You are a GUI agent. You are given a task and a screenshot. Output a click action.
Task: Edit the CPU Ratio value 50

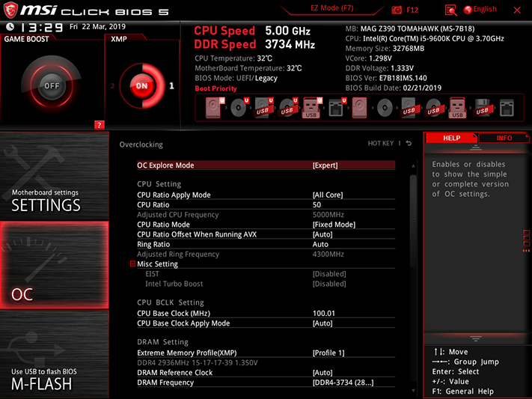point(317,205)
